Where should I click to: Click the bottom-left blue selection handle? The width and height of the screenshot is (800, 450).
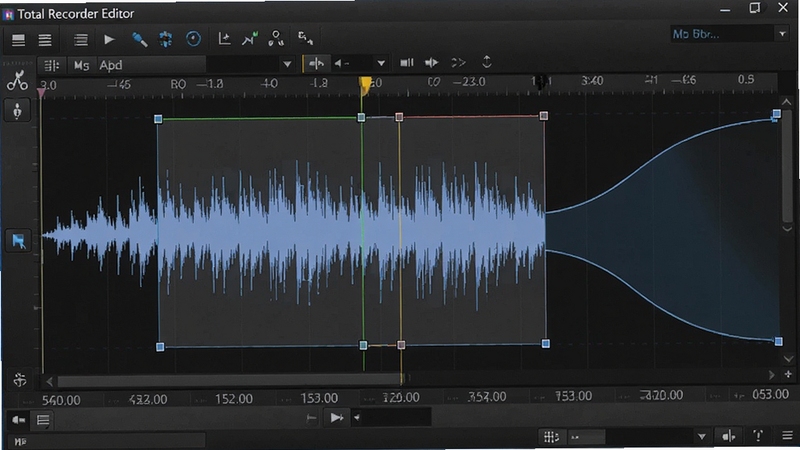tap(160, 347)
